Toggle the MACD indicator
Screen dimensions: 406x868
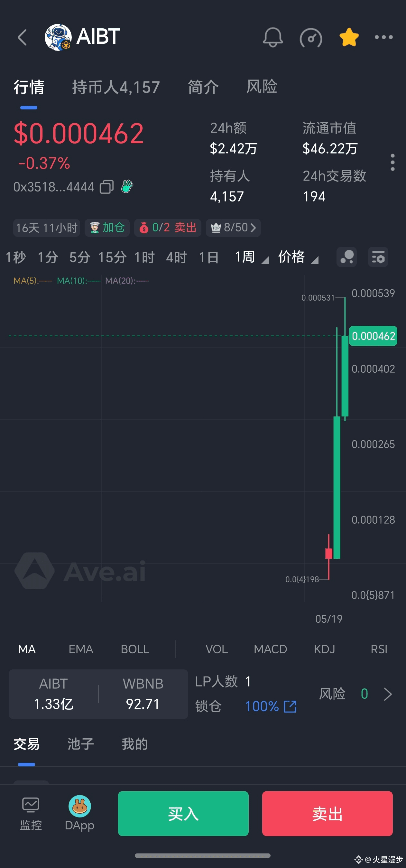(x=270, y=649)
